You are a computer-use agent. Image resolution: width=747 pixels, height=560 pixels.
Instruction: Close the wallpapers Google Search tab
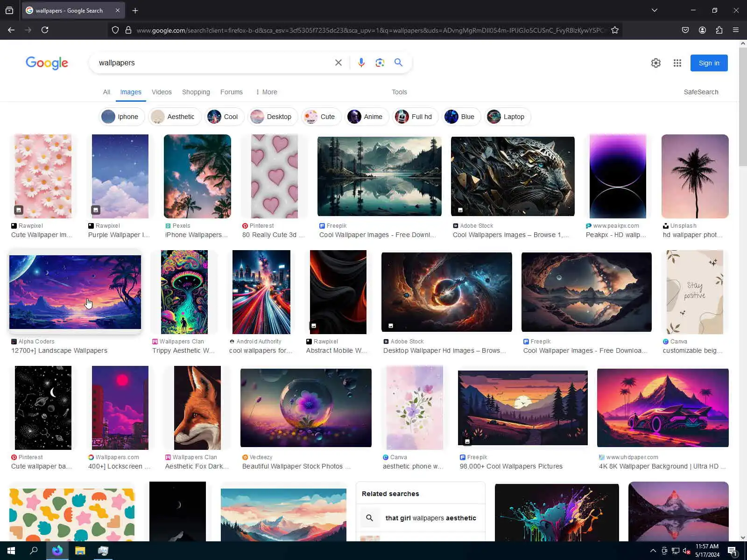point(118,10)
